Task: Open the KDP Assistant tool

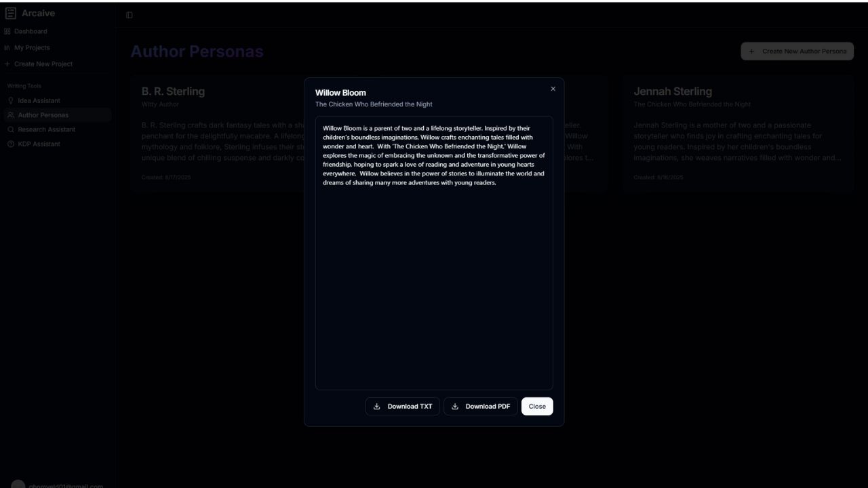Action: click(x=34, y=144)
